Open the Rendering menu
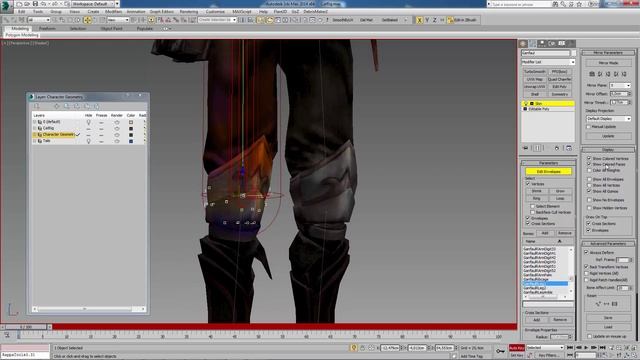 (x=189, y=12)
